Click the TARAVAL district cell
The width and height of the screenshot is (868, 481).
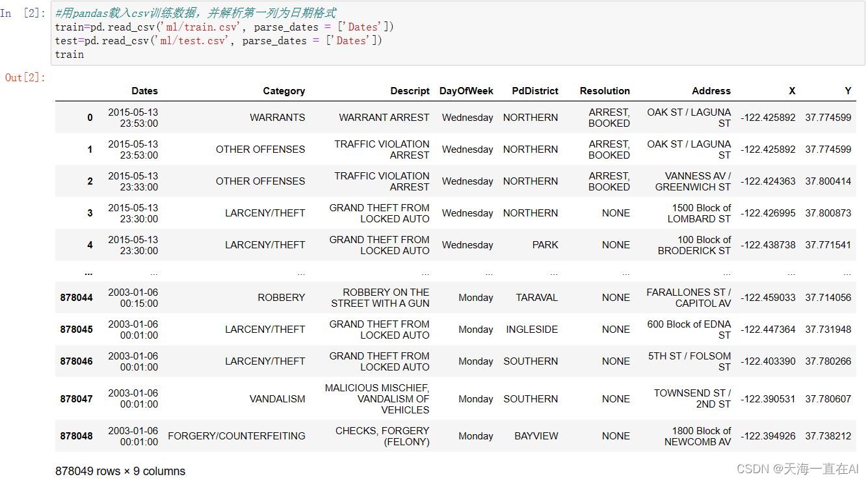coord(537,298)
